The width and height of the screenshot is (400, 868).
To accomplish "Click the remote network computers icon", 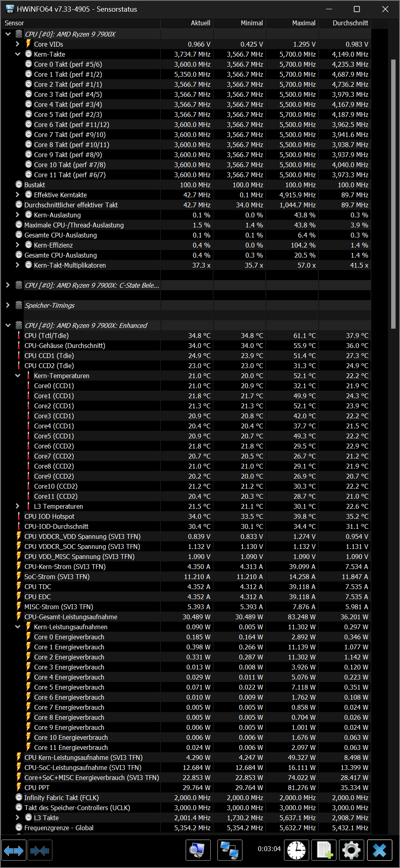I will (x=230, y=850).
